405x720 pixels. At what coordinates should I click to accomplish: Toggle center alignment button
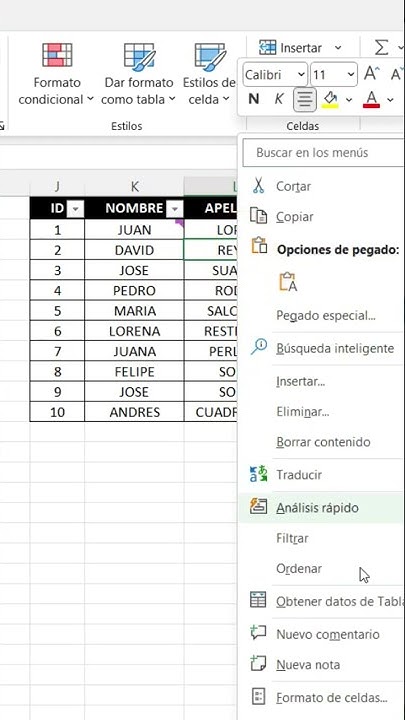pos(304,100)
